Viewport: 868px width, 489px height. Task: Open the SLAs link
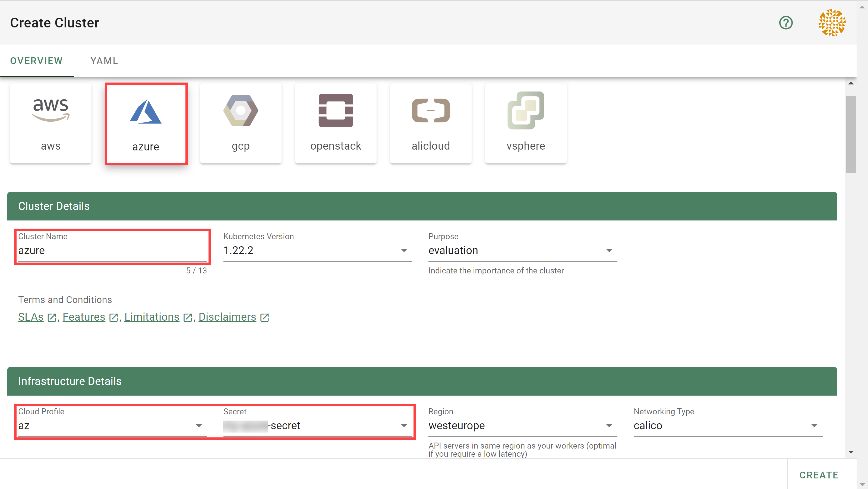(31, 317)
